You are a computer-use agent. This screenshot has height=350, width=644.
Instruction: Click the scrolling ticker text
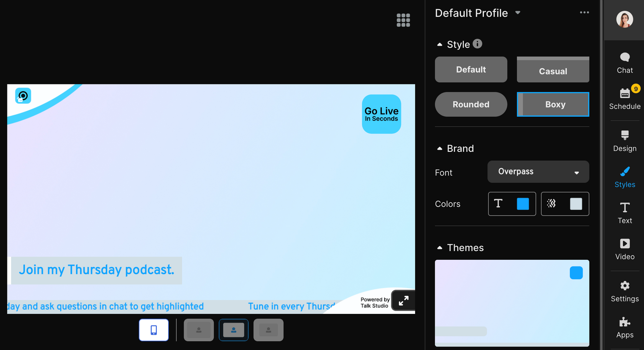click(x=171, y=306)
